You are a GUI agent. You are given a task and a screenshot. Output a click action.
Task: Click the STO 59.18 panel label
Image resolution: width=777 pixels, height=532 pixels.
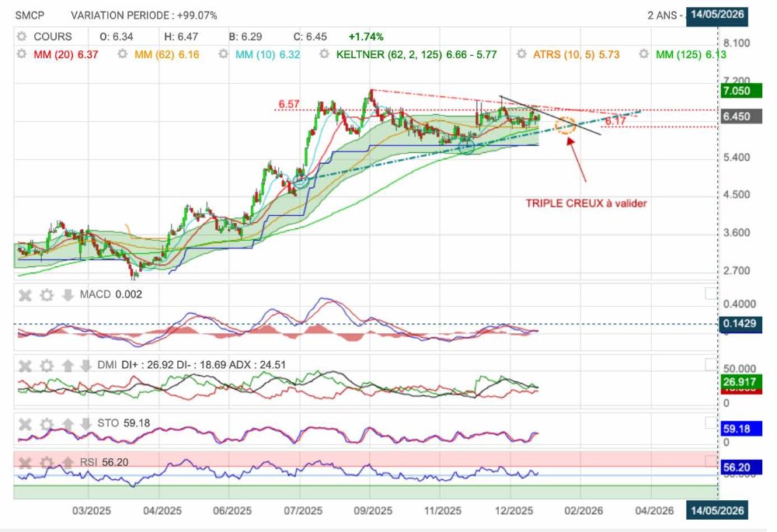(x=124, y=423)
